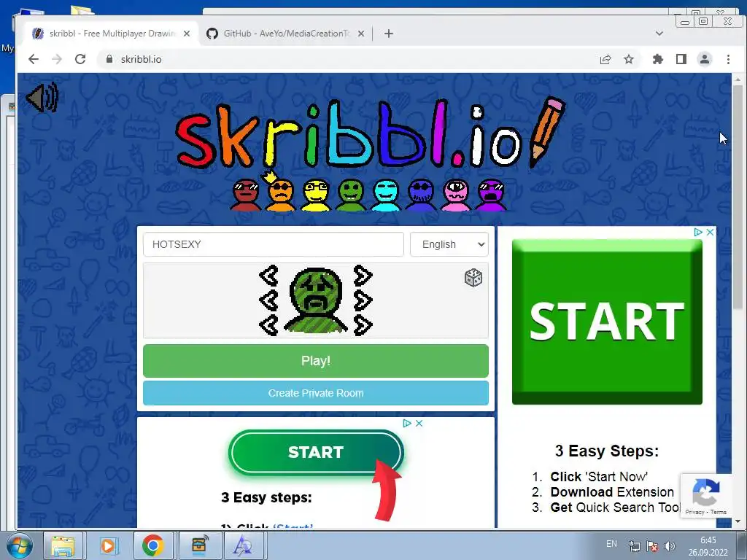Click the share page icon
The width and height of the screenshot is (747, 560).
point(605,59)
